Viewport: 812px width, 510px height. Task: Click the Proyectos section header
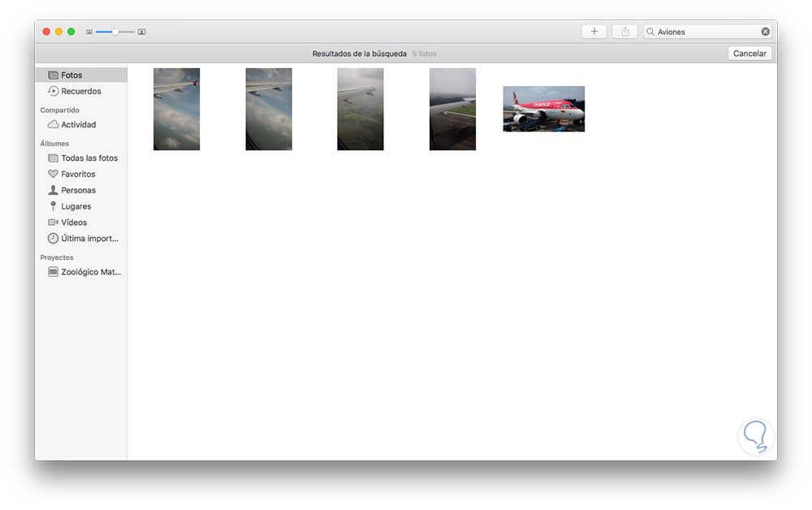57,257
